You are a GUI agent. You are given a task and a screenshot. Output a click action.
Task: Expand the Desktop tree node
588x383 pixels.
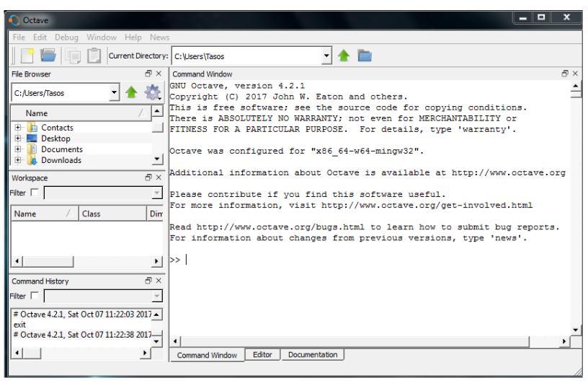click(17, 138)
